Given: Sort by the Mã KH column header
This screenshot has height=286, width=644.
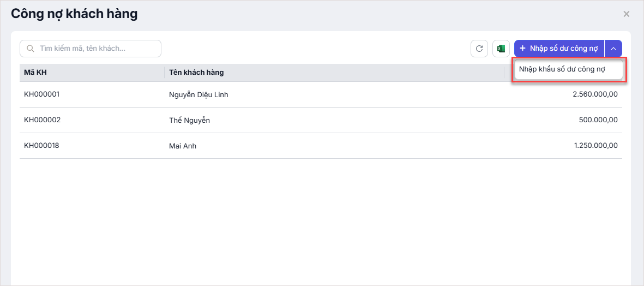Looking at the screenshot, I should click(35, 73).
